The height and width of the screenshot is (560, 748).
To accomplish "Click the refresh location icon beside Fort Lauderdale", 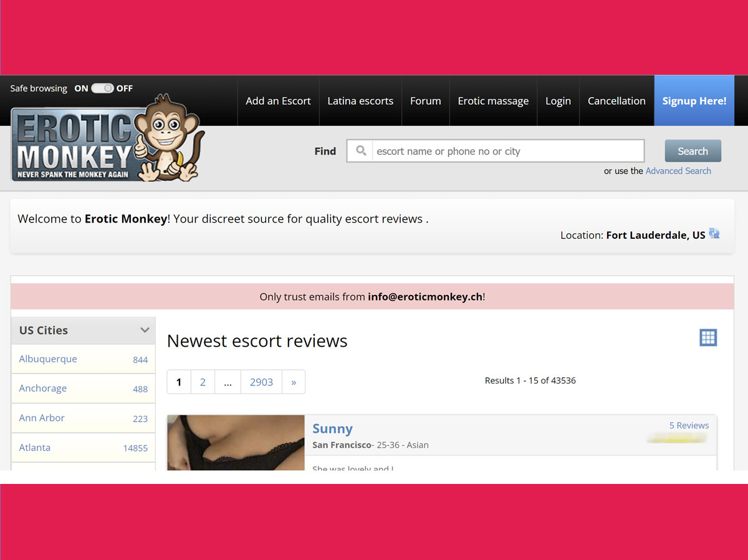I will (714, 233).
